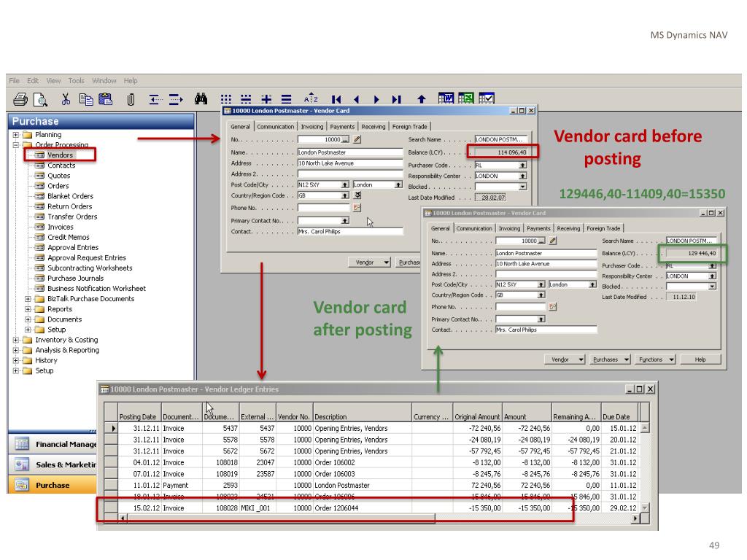Click right arrow of ledger entries horizontal scrollbar
This screenshot has width=747, height=560.
pos(635,518)
